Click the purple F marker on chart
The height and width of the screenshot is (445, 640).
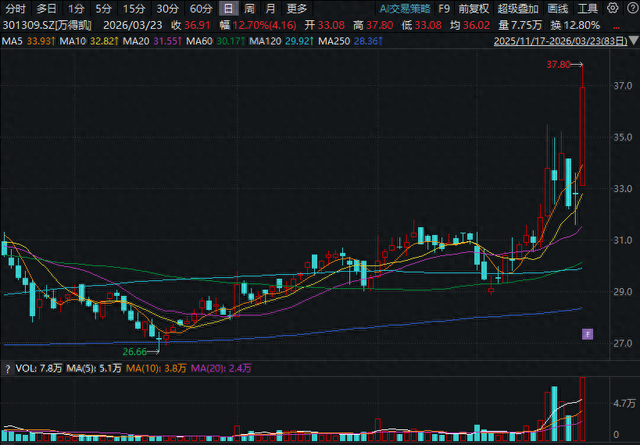tap(587, 334)
